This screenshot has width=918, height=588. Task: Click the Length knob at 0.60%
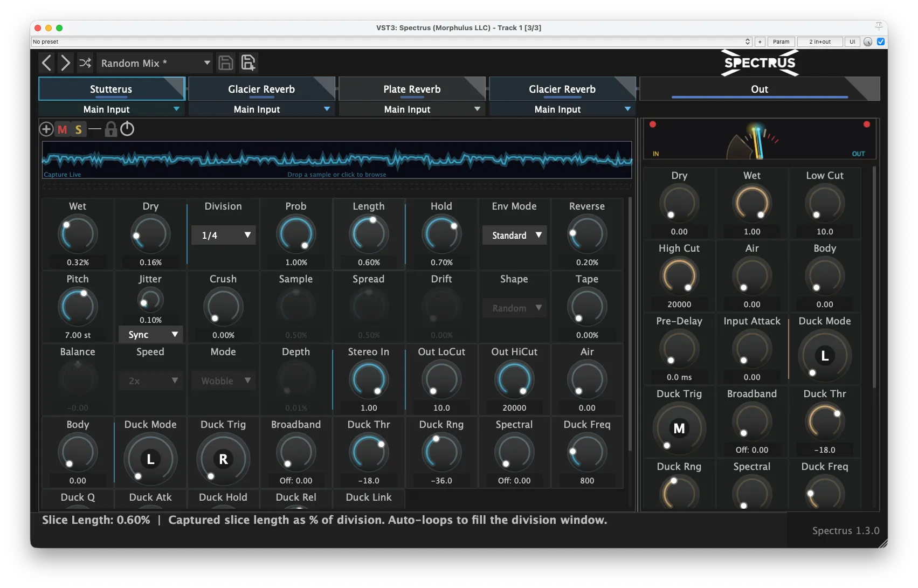[369, 234]
